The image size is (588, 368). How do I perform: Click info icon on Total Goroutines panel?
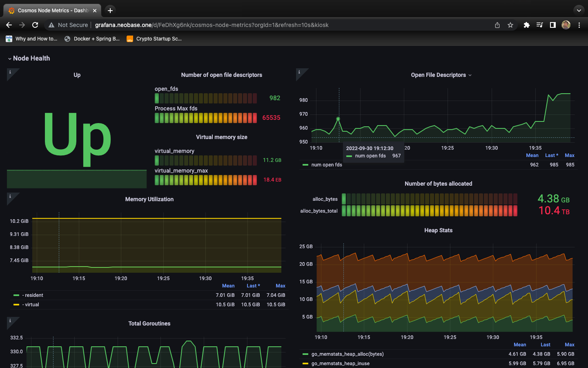10,321
